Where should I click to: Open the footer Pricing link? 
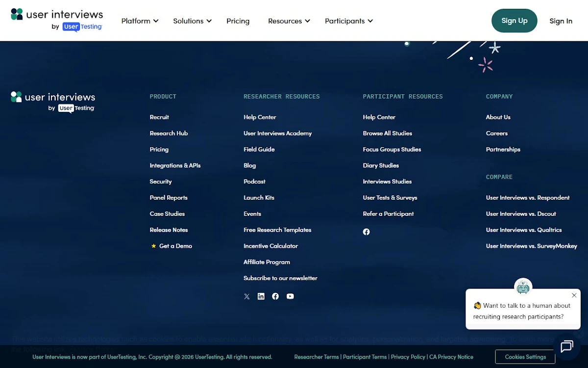click(159, 149)
